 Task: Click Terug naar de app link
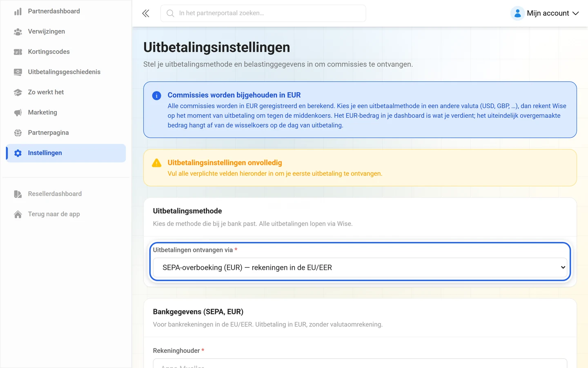click(66, 214)
